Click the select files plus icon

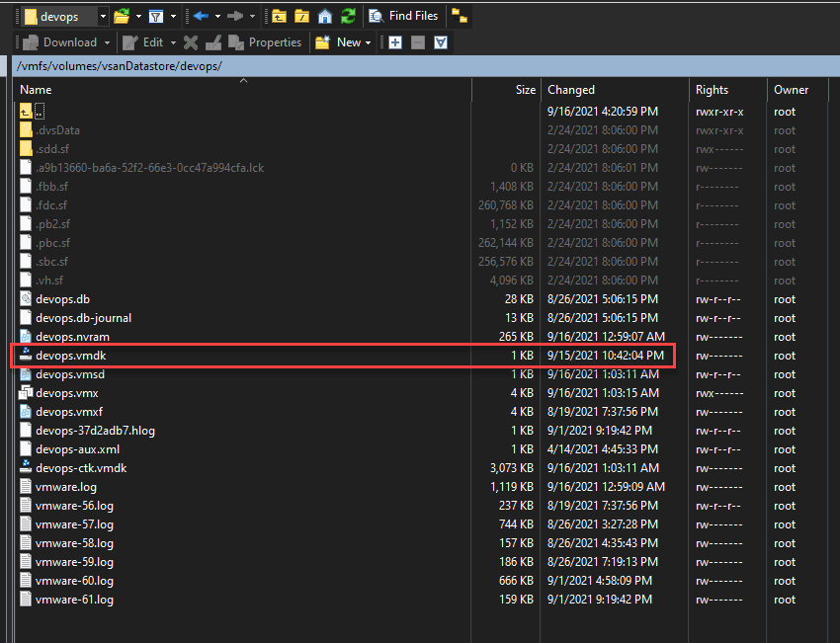(395, 42)
